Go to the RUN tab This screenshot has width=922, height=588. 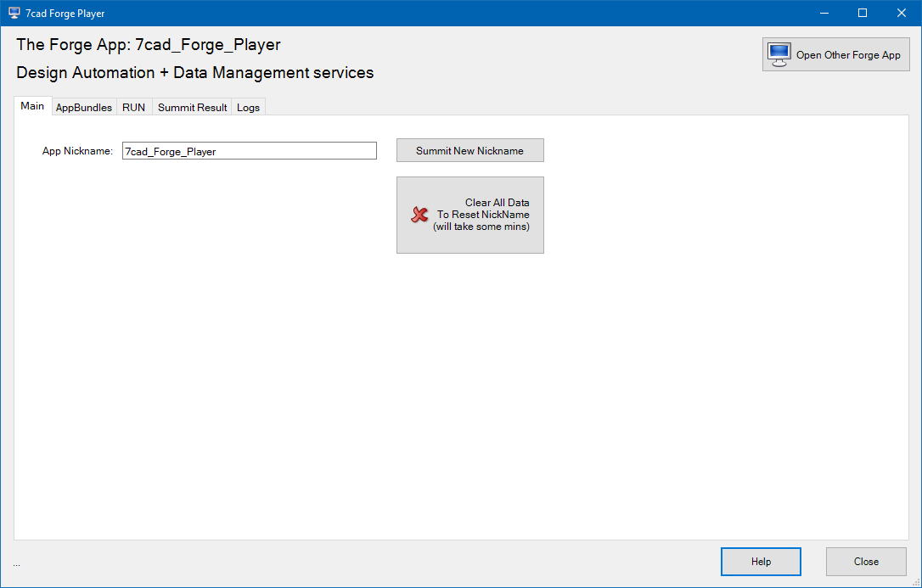tap(133, 108)
